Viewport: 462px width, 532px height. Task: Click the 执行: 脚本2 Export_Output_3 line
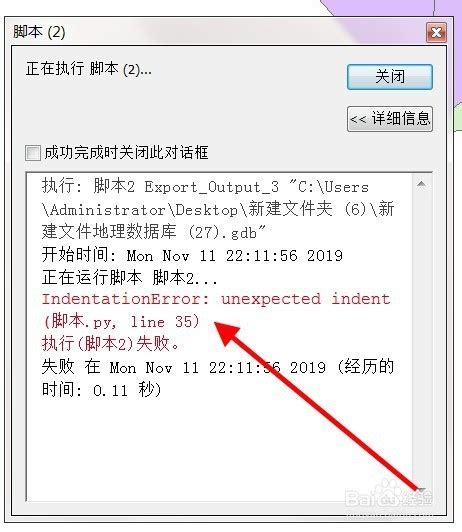click(205, 187)
